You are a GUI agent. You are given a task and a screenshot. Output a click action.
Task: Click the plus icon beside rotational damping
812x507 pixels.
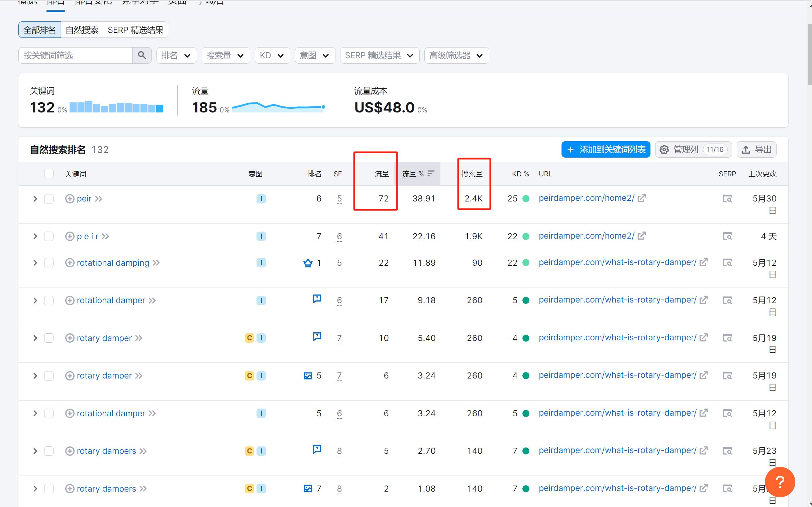point(70,263)
